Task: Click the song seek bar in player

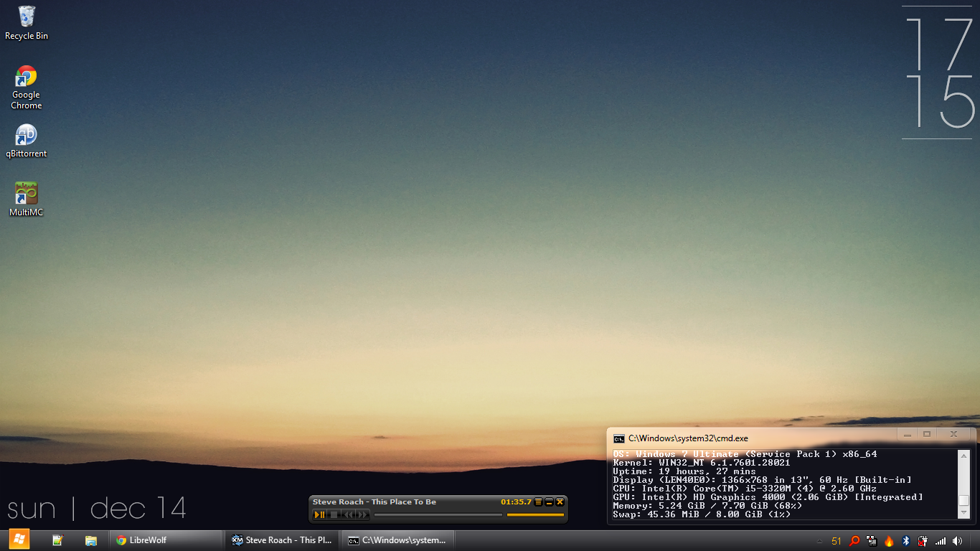Action: point(438,514)
